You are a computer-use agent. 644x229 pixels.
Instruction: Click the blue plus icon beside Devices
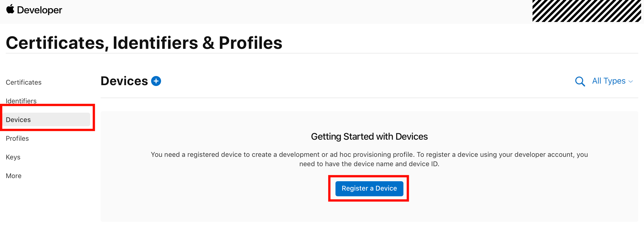click(156, 81)
